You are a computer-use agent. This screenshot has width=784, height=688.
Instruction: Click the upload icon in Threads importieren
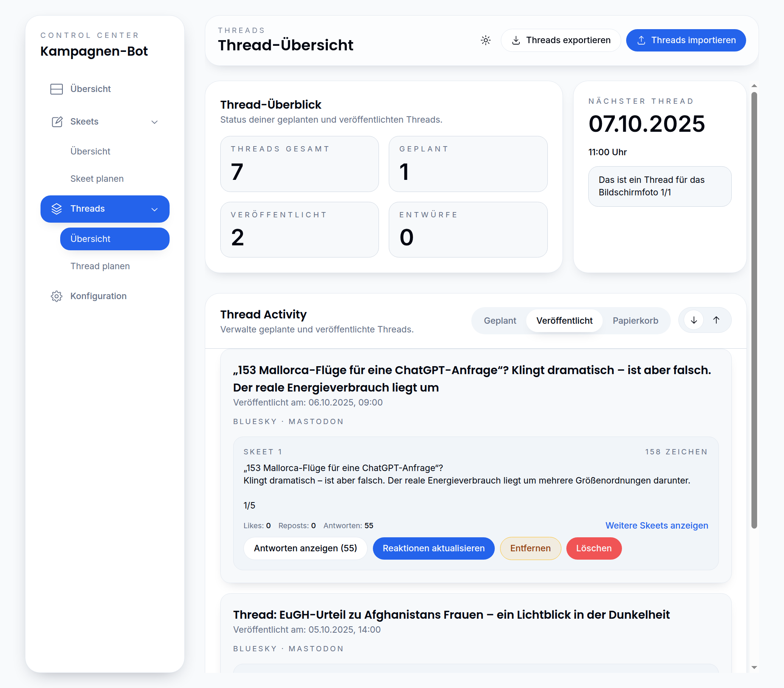coord(641,40)
